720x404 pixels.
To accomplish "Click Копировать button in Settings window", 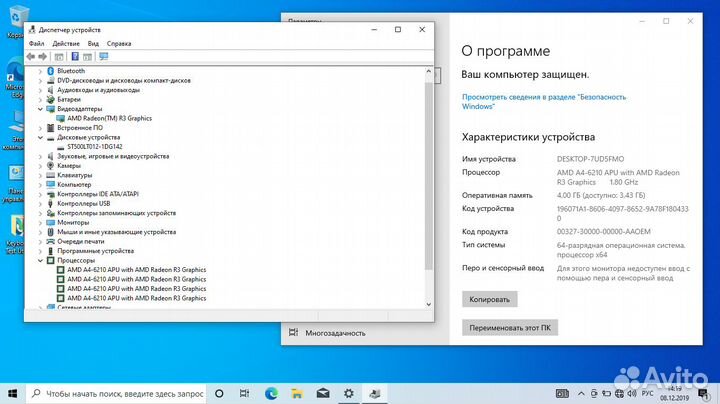I will [x=489, y=299].
